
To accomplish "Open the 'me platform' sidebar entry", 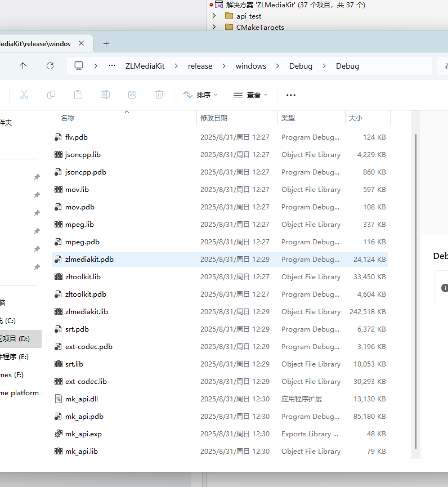I will pyautogui.click(x=20, y=393).
